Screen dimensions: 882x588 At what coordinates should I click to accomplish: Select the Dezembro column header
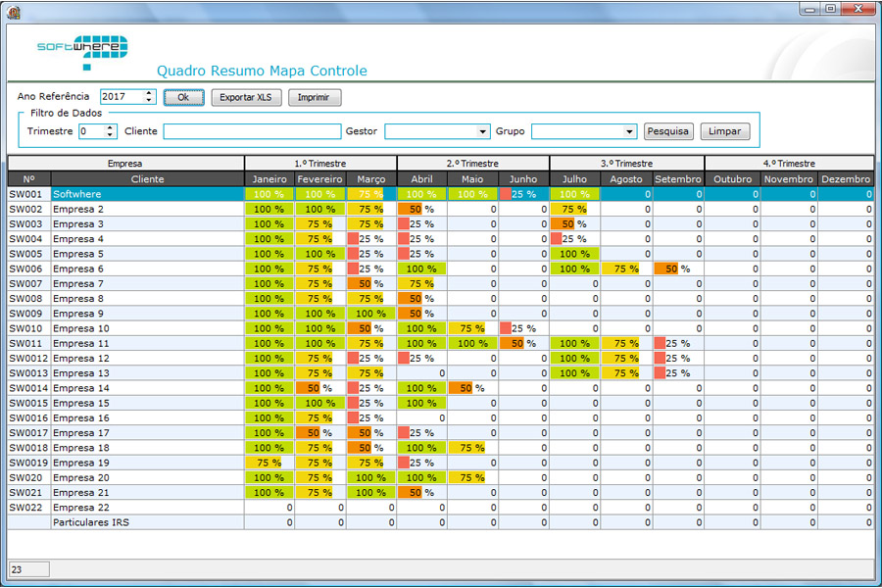pos(846,179)
